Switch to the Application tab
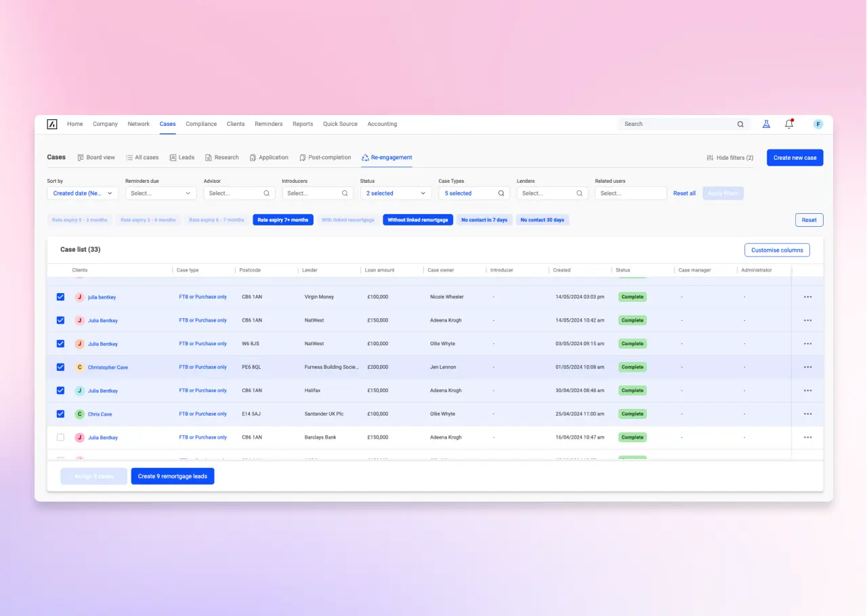 [269, 157]
